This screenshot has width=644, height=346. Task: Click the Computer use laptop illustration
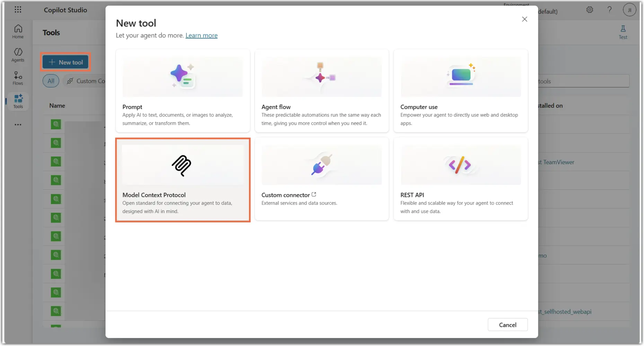click(x=461, y=75)
